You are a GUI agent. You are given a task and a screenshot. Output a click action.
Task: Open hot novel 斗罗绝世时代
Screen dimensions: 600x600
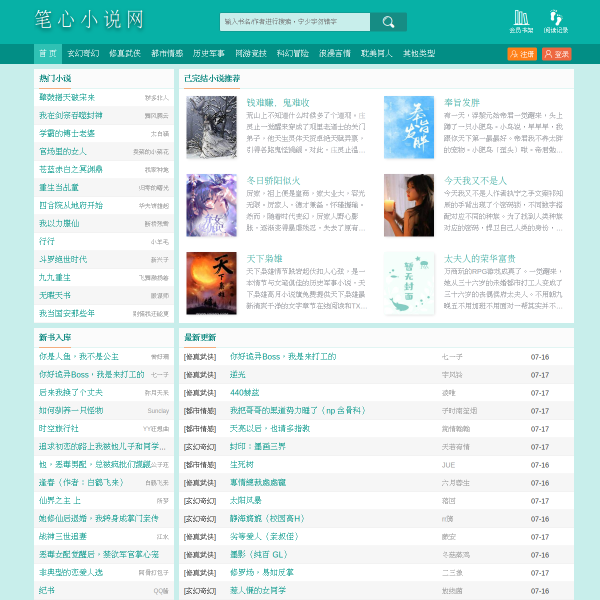click(x=63, y=259)
